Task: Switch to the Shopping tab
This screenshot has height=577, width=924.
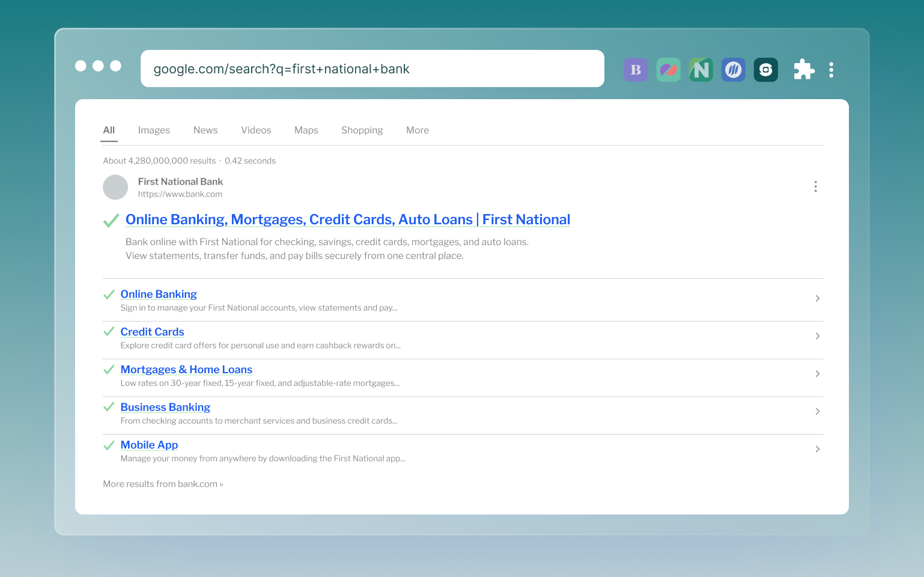Action: [362, 130]
